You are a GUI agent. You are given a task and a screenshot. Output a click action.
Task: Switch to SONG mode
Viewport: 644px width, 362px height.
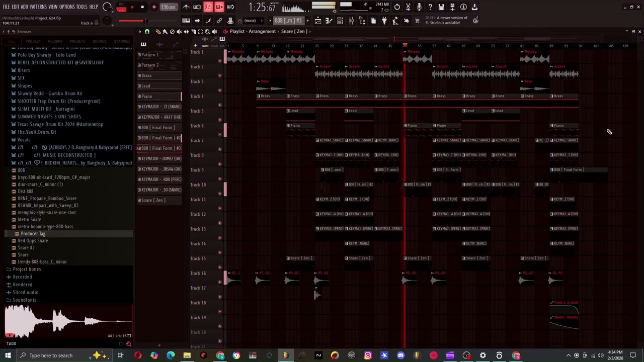[x=121, y=10]
